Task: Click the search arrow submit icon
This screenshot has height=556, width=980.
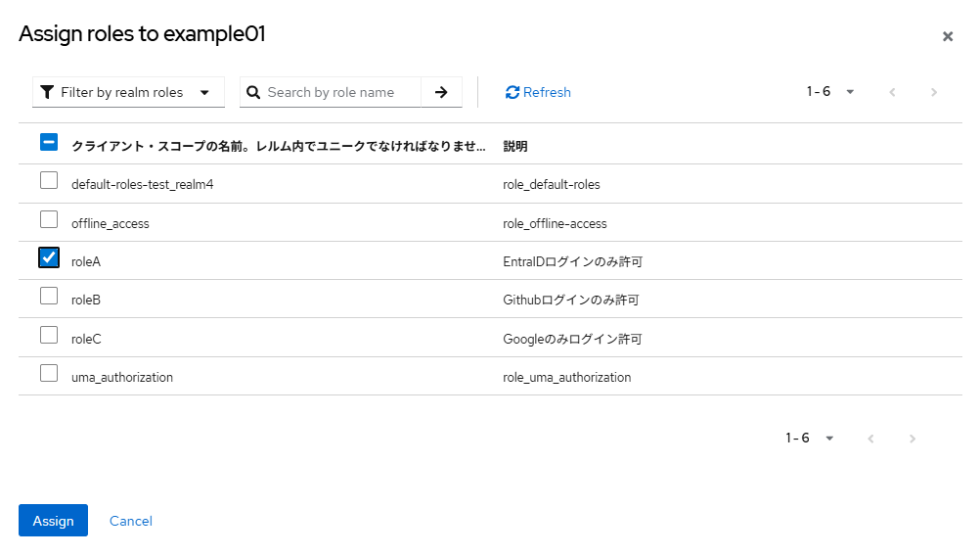Action: click(x=441, y=92)
